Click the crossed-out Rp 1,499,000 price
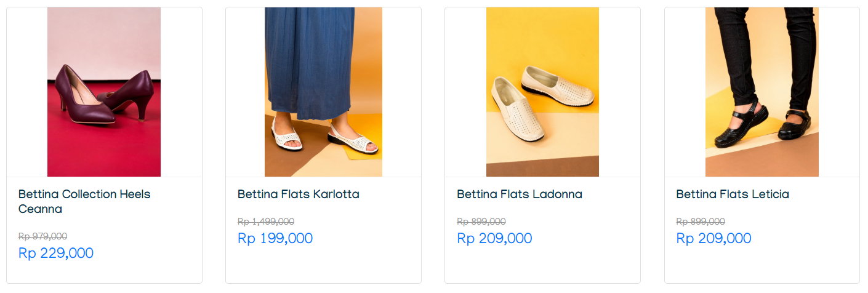 pos(266,222)
